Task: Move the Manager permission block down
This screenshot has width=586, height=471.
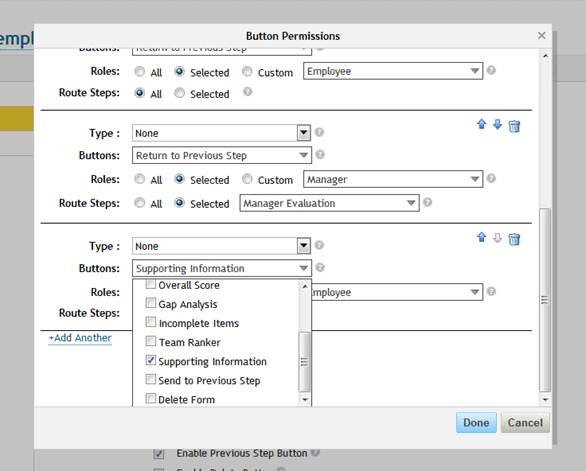Action: (497, 124)
